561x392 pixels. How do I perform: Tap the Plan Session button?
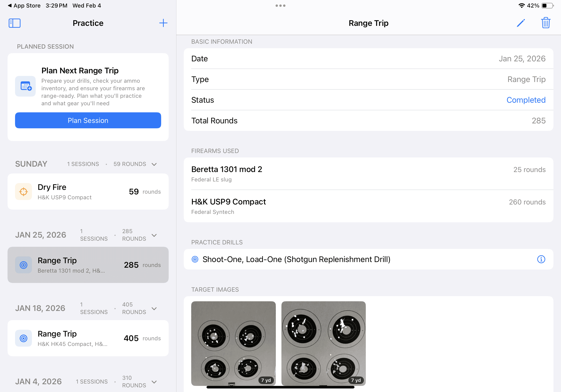pos(88,120)
